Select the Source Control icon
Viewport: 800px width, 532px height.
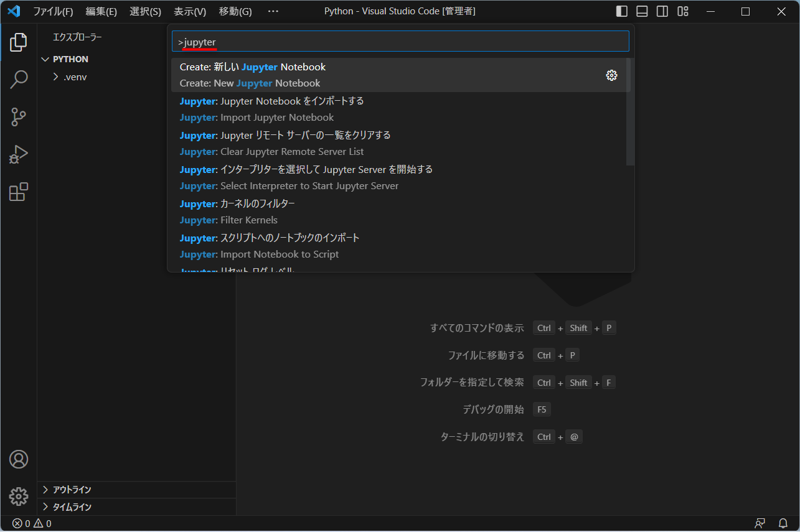coord(19,117)
